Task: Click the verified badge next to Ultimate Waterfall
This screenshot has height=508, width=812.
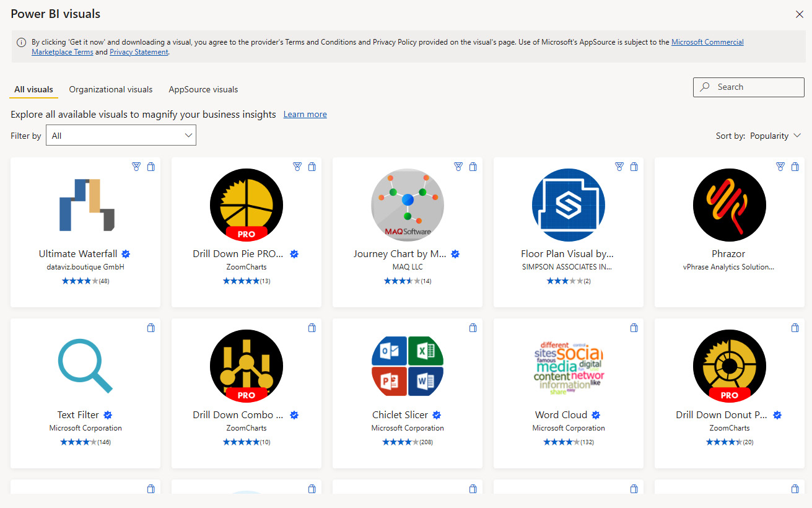Action: (x=126, y=254)
